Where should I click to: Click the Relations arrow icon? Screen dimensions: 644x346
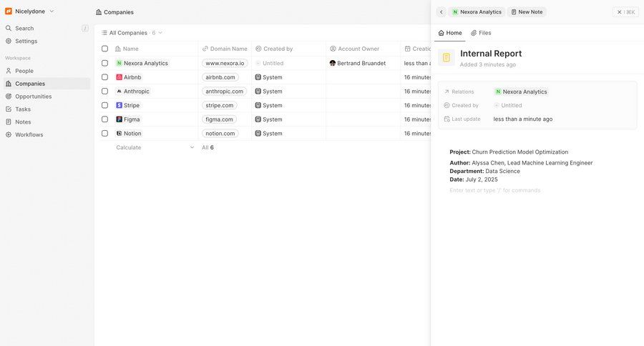pyautogui.click(x=447, y=92)
